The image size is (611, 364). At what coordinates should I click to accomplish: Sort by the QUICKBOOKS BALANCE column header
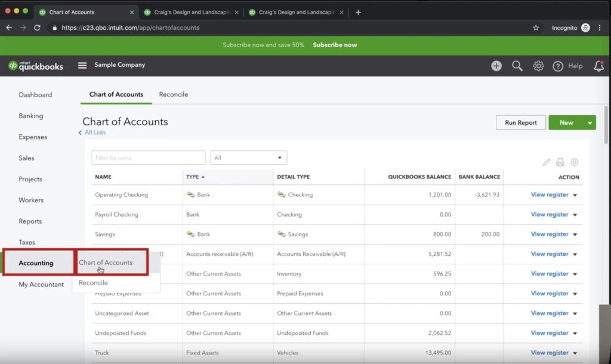coord(419,177)
